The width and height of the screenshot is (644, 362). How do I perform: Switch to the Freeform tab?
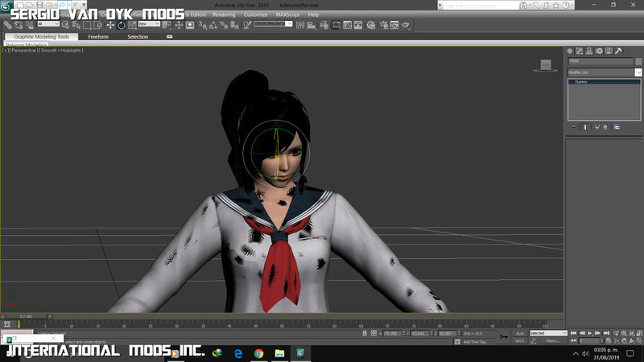[98, 36]
